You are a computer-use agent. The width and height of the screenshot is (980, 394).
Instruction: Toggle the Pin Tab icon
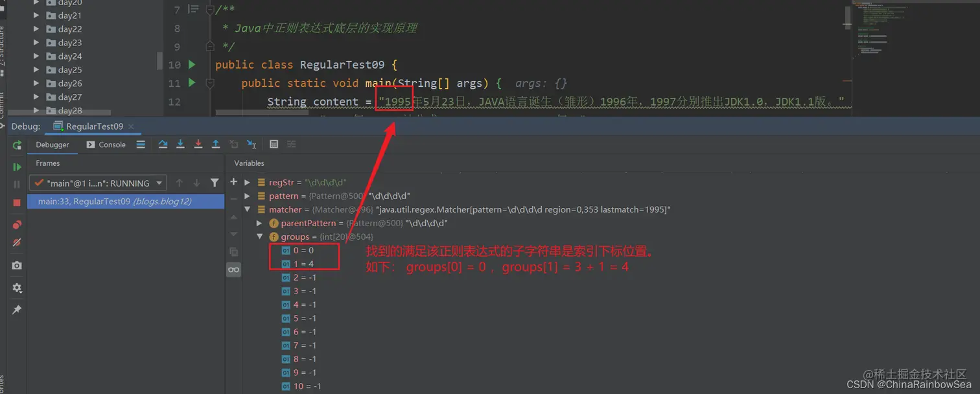click(17, 309)
